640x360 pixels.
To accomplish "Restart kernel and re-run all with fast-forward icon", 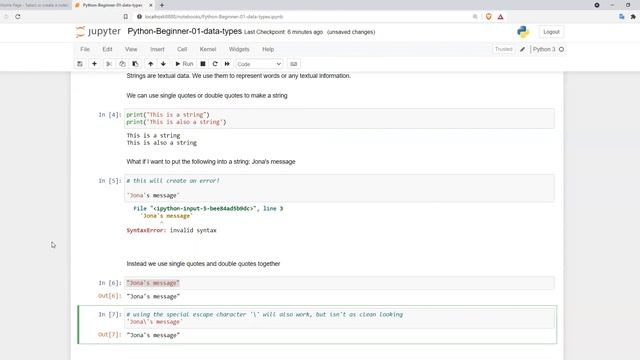I will 227,64.
